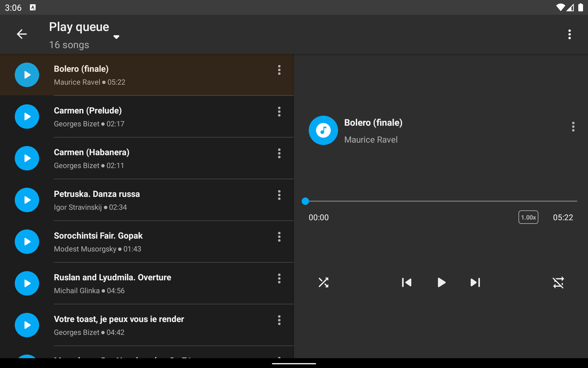
Task: Toggle shuffle mode
Action: tap(323, 282)
